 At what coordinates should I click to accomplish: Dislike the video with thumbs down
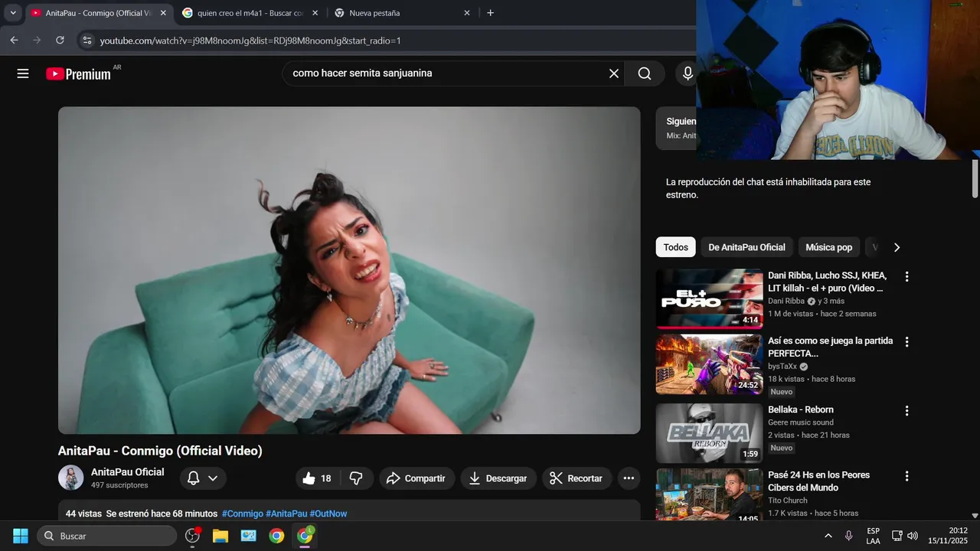coord(356,478)
